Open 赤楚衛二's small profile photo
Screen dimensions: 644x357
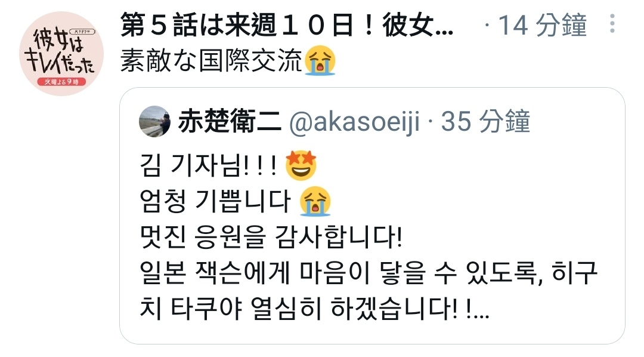(x=155, y=121)
